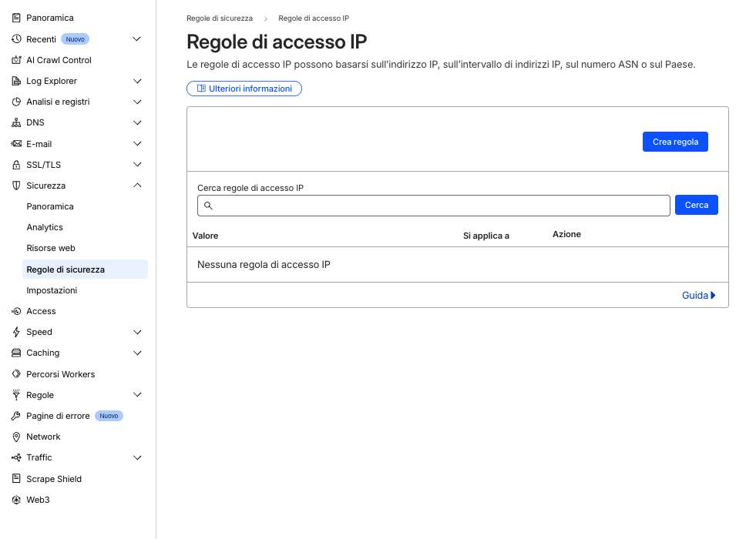
Task: Click the Access login icon
Action: click(16, 311)
